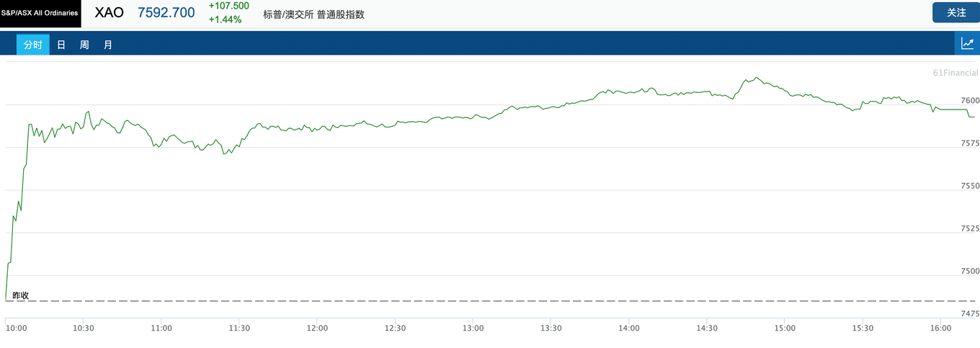Select the XAO ticker symbol
The image size is (980, 348).
point(110,12)
